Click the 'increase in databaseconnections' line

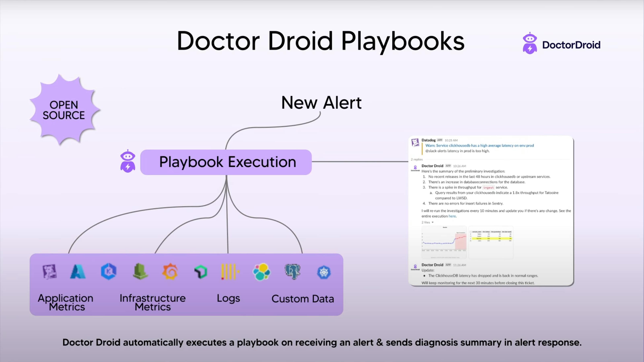pos(477,182)
